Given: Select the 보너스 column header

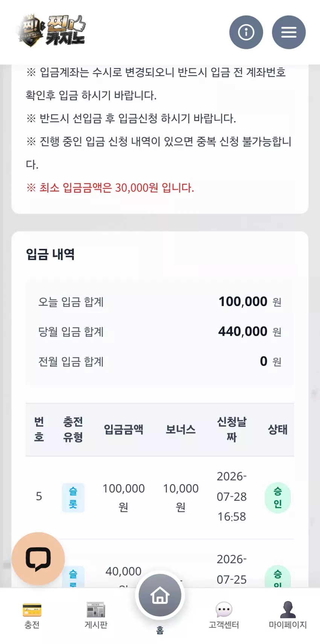Looking at the screenshot, I should click(x=181, y=429).
